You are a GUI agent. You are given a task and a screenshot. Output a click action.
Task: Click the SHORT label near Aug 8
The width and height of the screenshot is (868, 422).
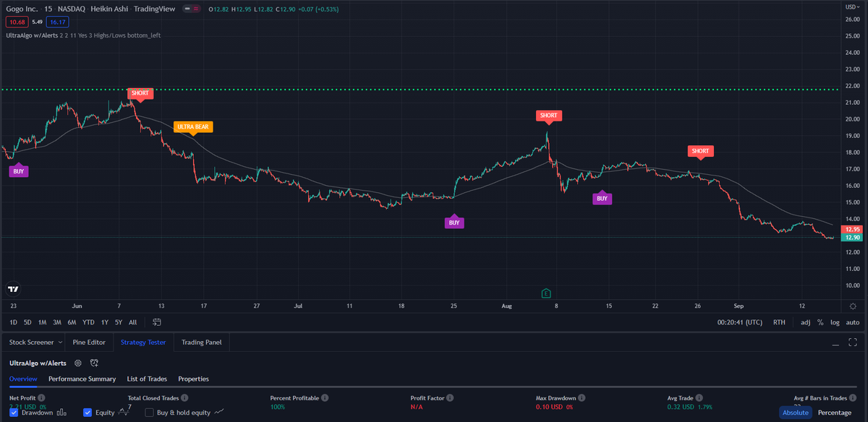tap(549, 116)
